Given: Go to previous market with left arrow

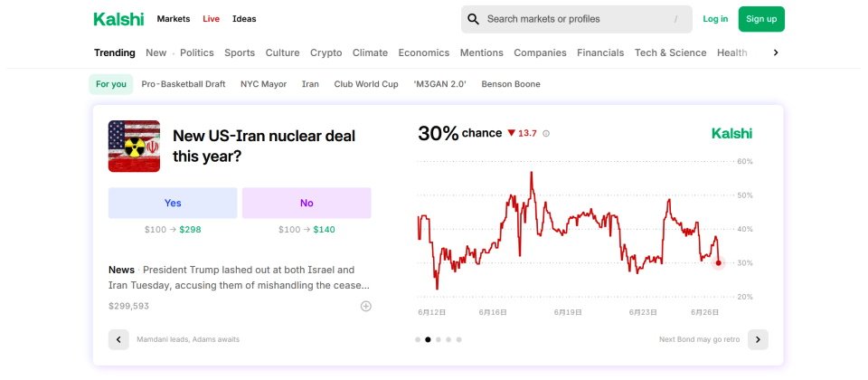Looking at the screenshot, I should (x=118, y=339).
